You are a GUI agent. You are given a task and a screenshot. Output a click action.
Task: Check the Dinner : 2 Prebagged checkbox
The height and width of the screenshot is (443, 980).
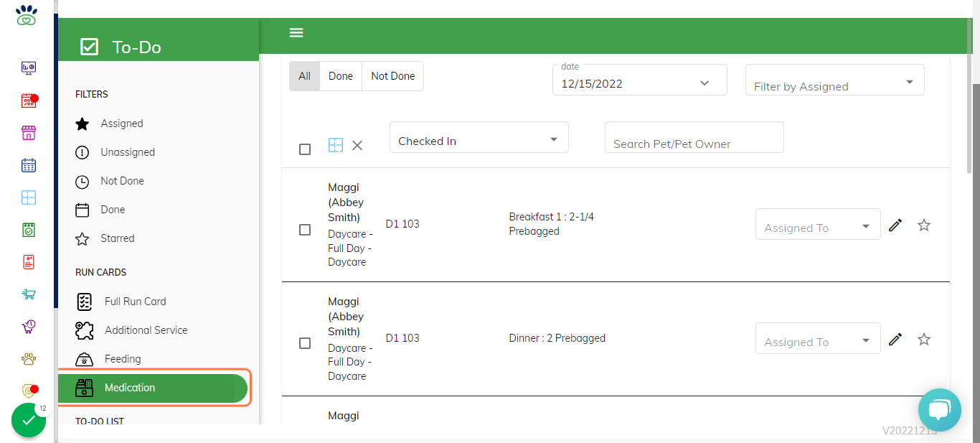tap(305, 344)
